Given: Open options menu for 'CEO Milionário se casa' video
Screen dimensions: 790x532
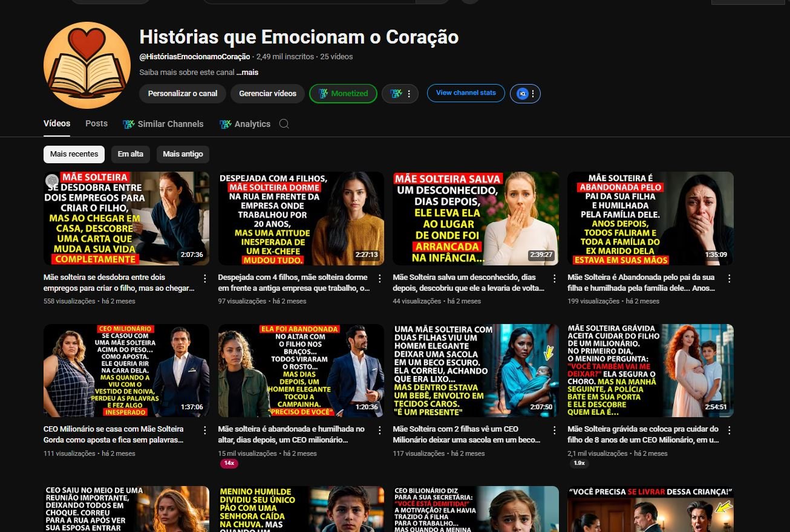Looking at the screenshot, I should tap(204, 430).
